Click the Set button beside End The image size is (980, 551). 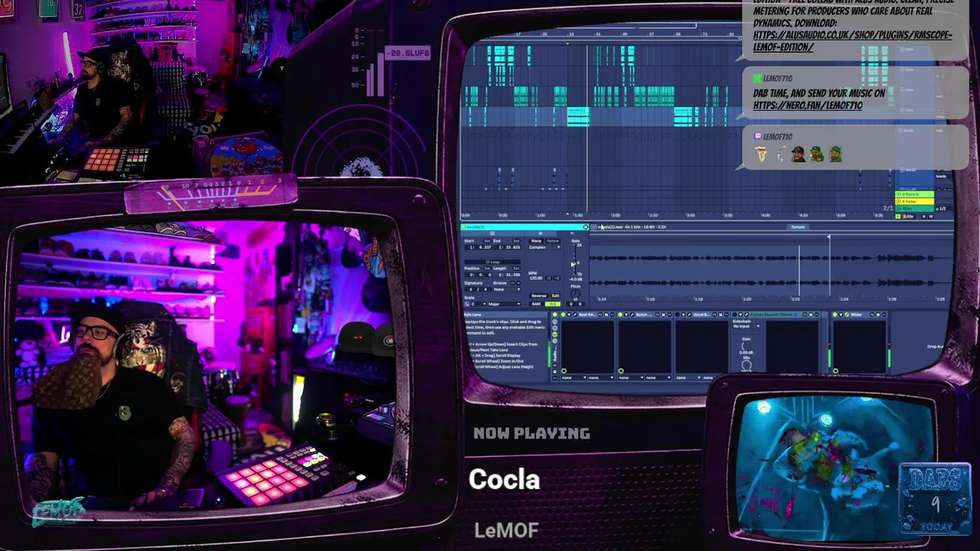516,241
